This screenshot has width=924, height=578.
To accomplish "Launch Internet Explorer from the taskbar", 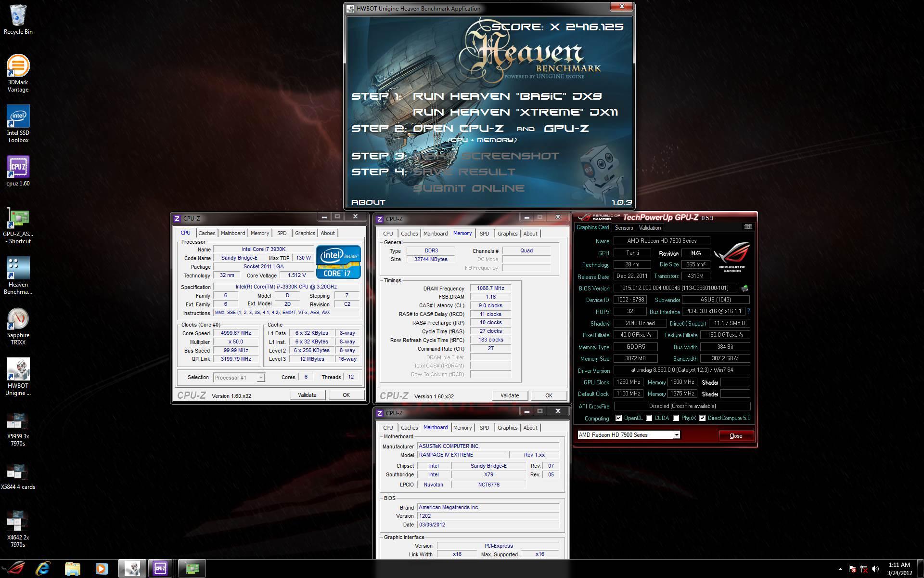I will (42, 569).
